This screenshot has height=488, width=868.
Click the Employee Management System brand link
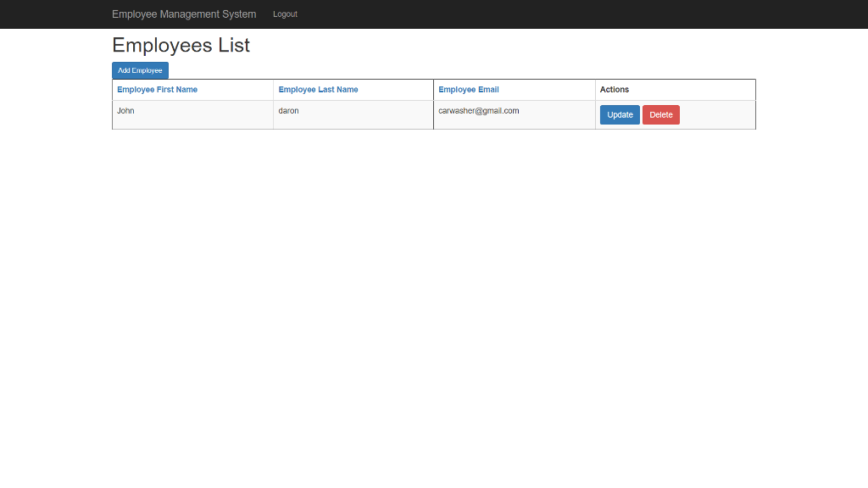[183, 14]
